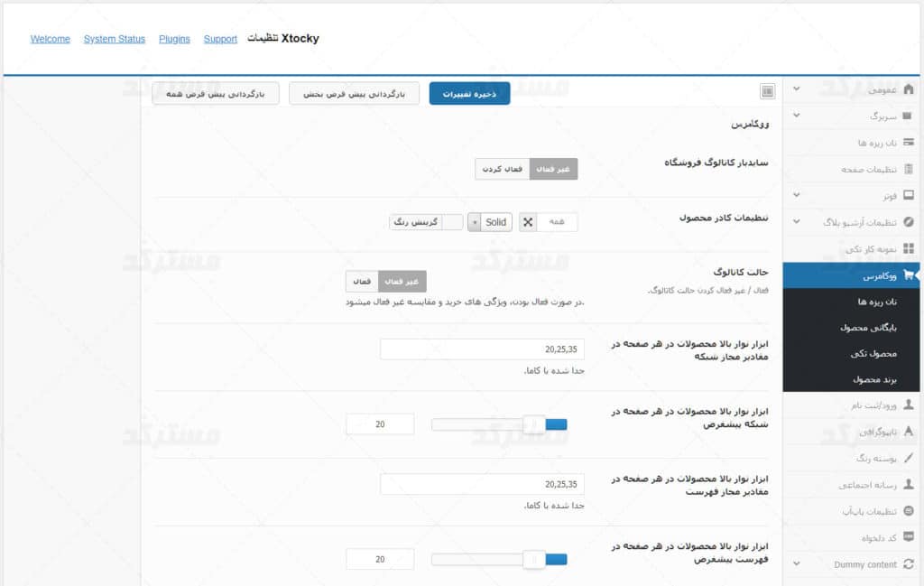This screenshot has height=586, width=924.
Task: Click the grid allowed values field 20,25,35
Action: (482, 349)
